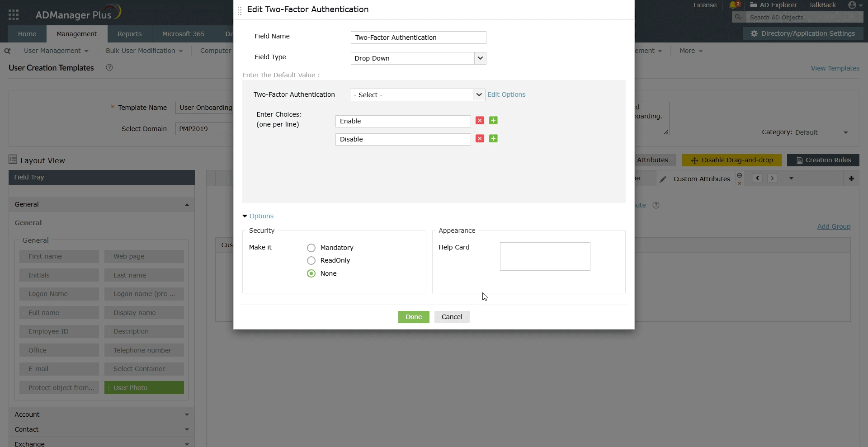Open Directory/Application Settings

(803, 33)
